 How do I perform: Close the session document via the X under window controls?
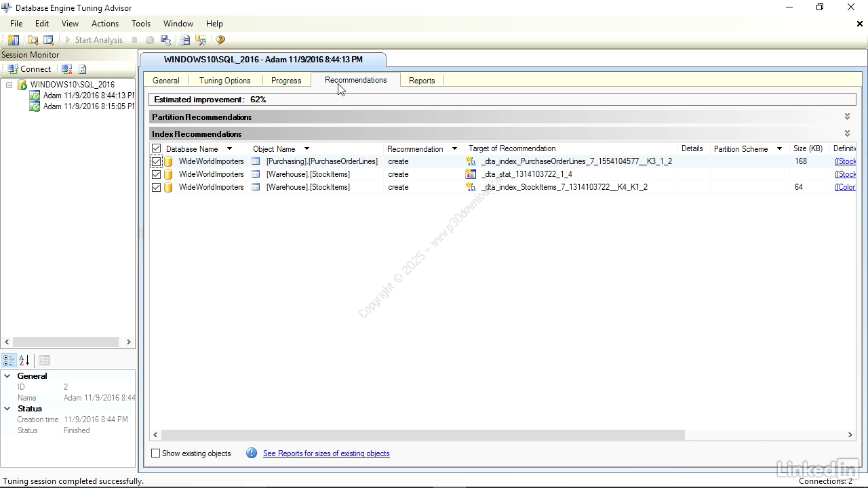pos(860,24)
